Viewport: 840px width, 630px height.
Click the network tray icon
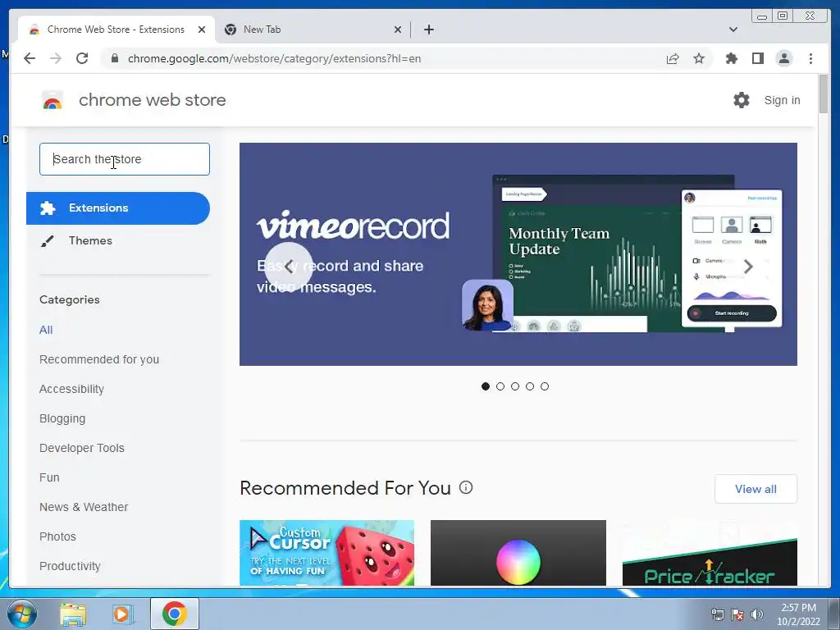pos(717,614)
